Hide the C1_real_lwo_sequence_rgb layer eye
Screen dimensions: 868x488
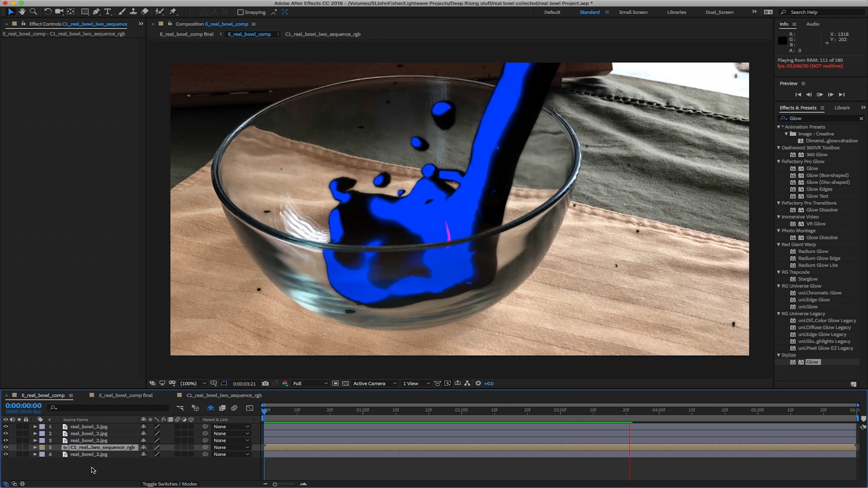tap(5, 447)
